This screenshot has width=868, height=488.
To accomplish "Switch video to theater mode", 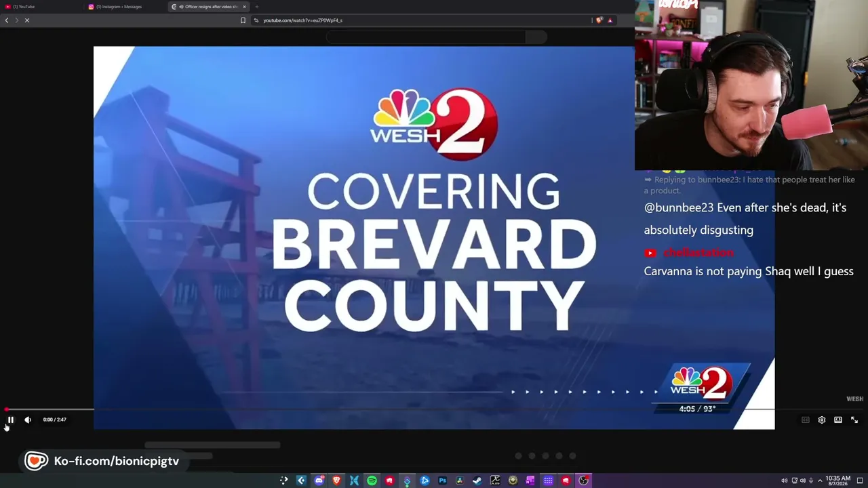I will (x=838, y=420).
